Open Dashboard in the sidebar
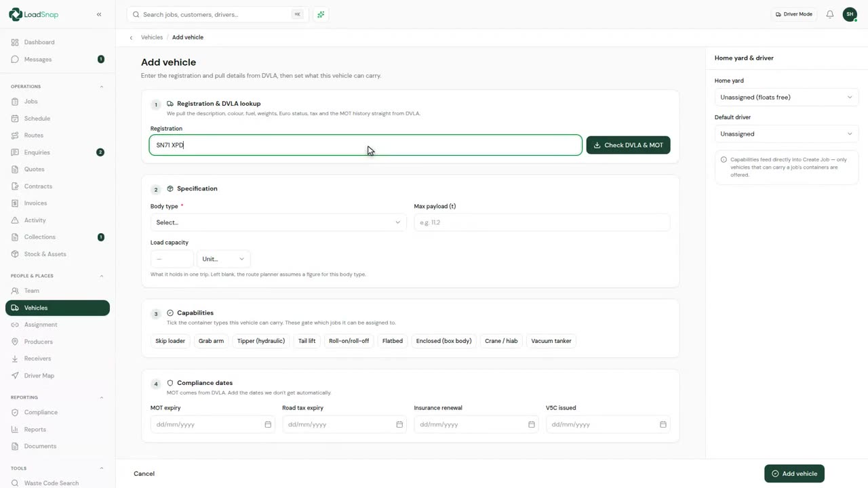The height and width of the screenshot is (488, 868). (x=58, y=42)
